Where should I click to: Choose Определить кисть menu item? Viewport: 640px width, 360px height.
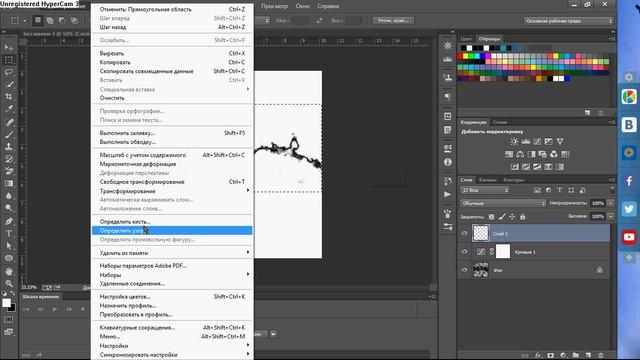(172, 221)
